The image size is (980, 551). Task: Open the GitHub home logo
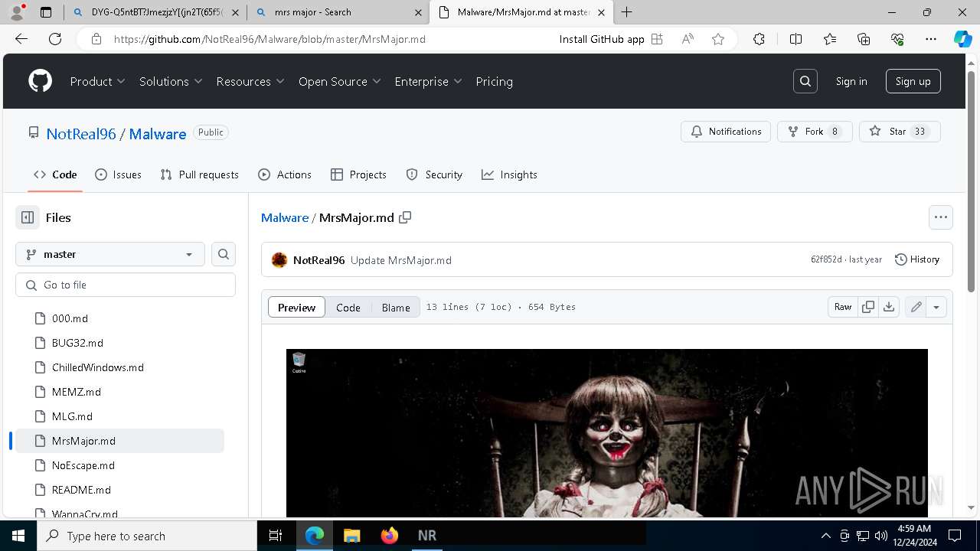pos(40,81)
